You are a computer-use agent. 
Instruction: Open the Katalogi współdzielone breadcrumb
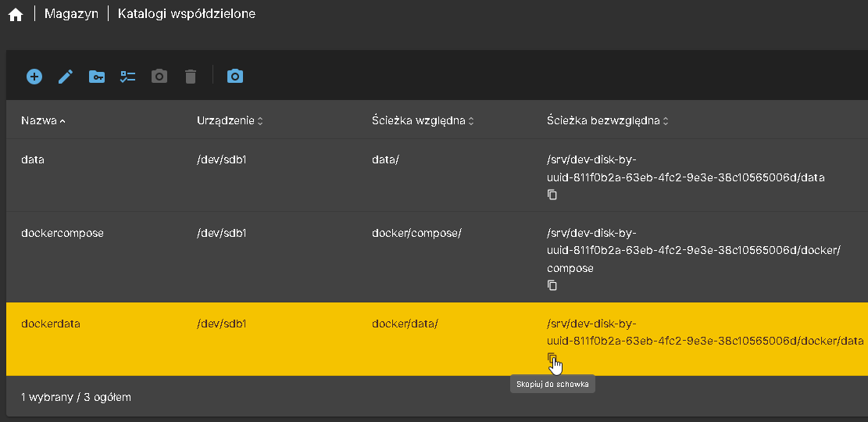(x=186, y=14)
